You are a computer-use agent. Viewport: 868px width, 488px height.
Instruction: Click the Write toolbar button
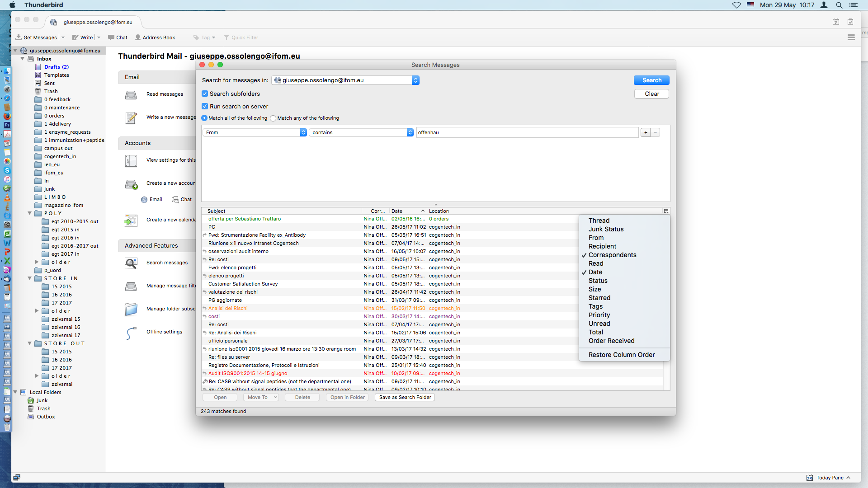pos(83,38)
